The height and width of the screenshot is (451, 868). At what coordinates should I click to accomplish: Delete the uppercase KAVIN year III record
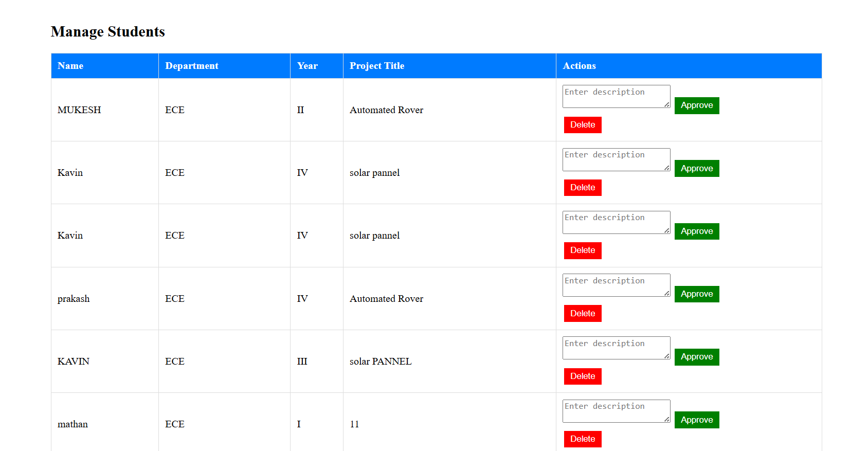coord(583,376)
